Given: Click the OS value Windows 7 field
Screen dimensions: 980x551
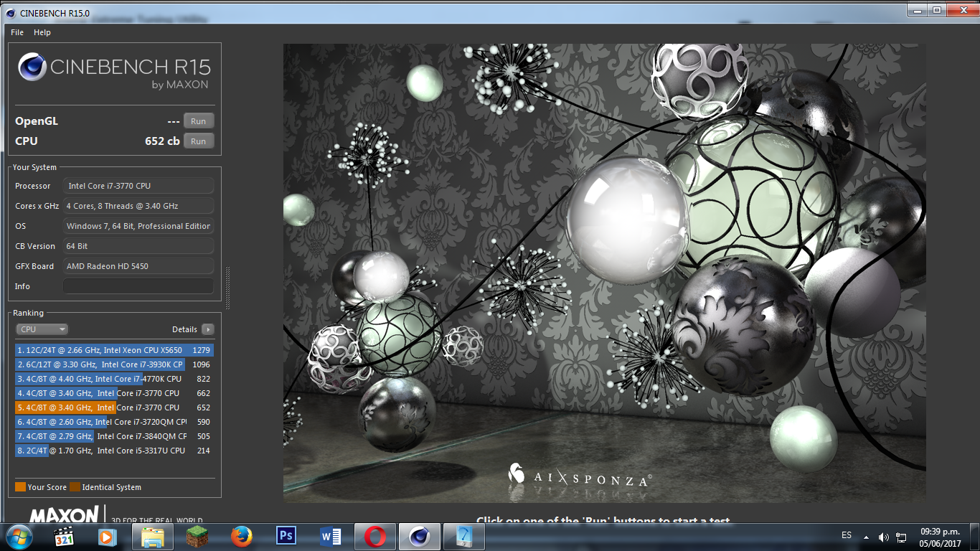Looking at the screenshot, I should click(x=138, y=226).
